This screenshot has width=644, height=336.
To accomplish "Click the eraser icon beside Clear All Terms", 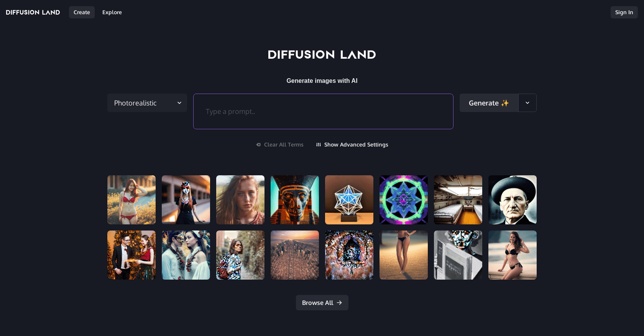I will pyautogui.click(x=258, y=145).
